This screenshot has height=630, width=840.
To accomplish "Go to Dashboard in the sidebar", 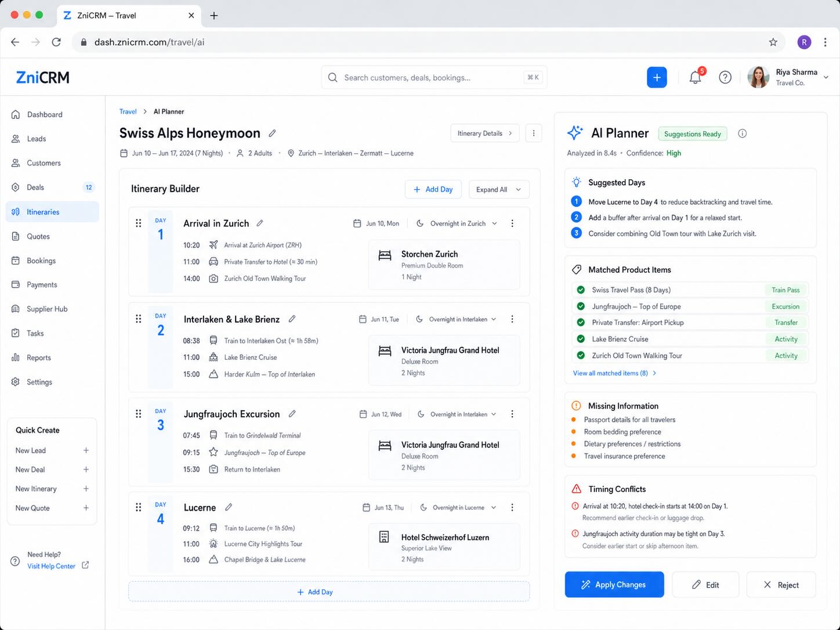I will tap(52, 115).
